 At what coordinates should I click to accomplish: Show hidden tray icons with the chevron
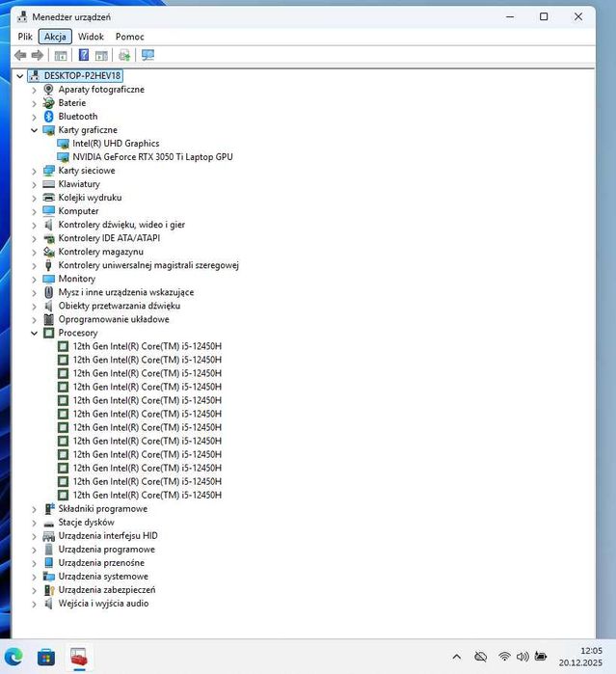pyautogui.click(x=457, y=657)
